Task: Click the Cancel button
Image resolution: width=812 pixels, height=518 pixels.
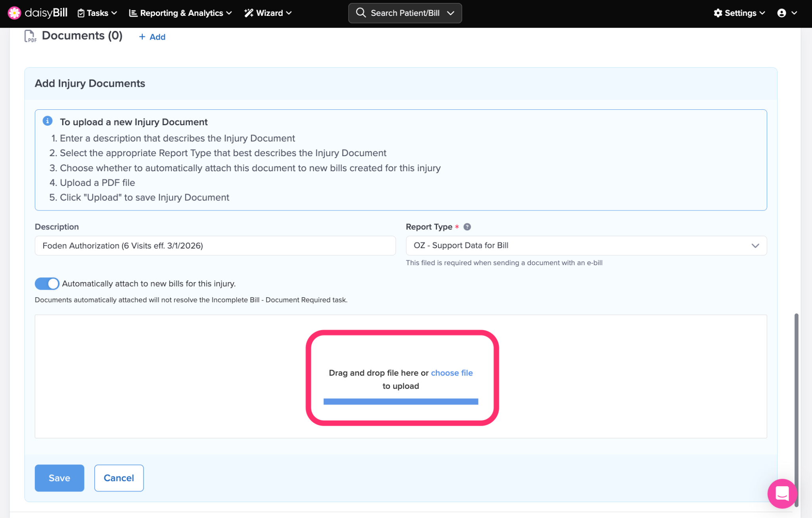Action: [x=119, y=478]
